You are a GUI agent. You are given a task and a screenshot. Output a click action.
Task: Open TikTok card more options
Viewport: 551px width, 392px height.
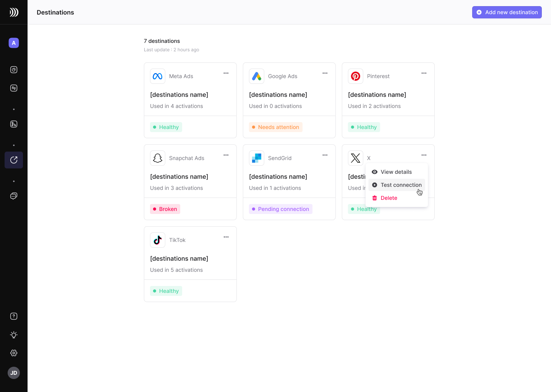226,237
